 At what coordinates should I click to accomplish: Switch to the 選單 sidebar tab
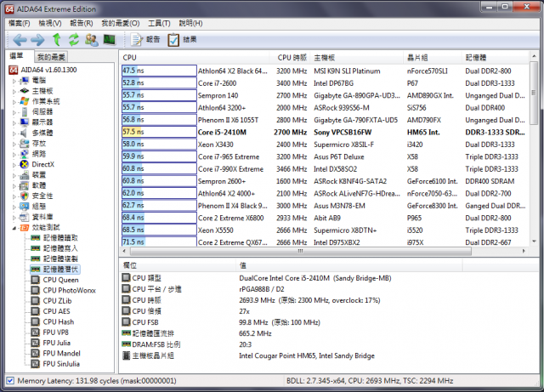pyautogui.click(x=17, y=56)
